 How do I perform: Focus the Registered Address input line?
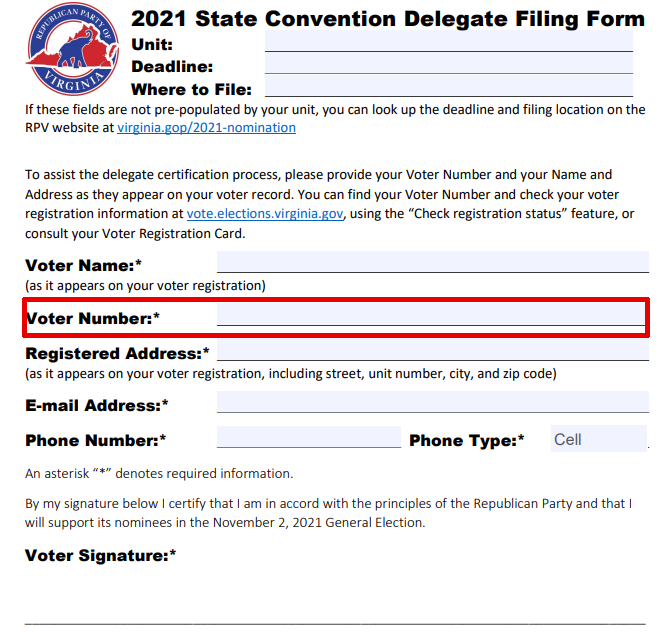point(432,351)
